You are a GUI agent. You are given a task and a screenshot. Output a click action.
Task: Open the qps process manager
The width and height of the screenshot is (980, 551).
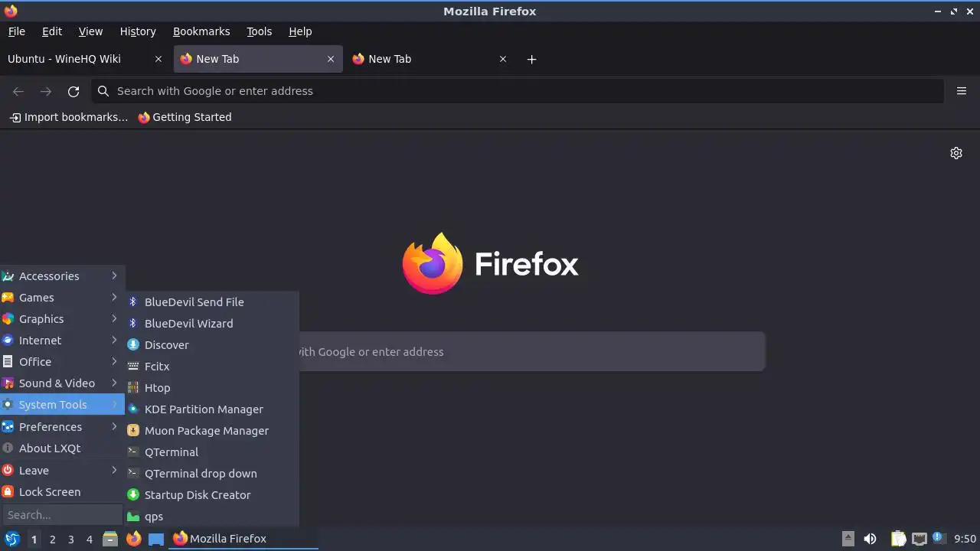click(212, 516)
